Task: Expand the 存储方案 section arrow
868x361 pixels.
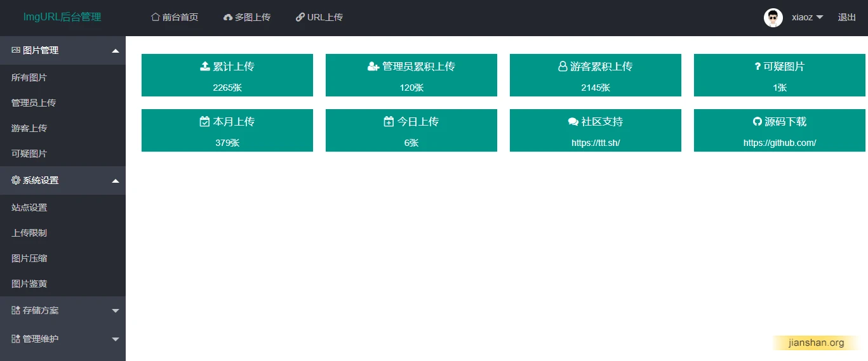Action: 116,311
